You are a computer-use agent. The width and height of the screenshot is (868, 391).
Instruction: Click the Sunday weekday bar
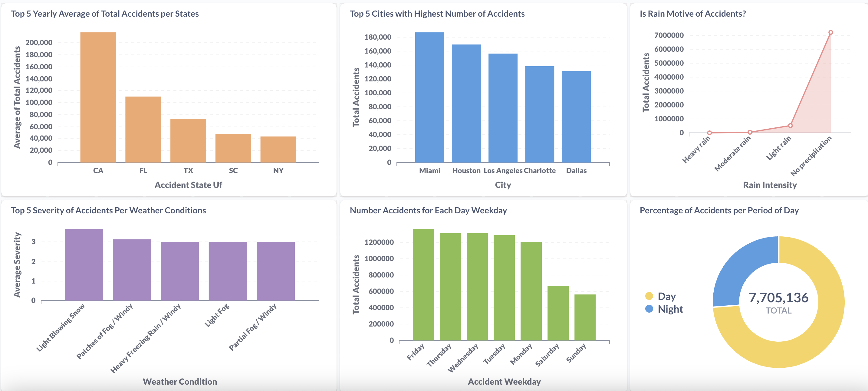585,317
